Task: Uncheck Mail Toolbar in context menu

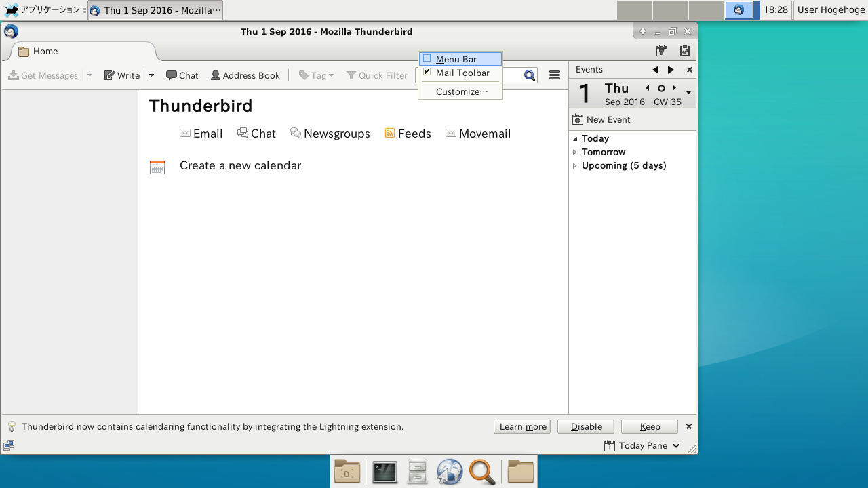Action: pyautogui.click(x=460, y=73)
